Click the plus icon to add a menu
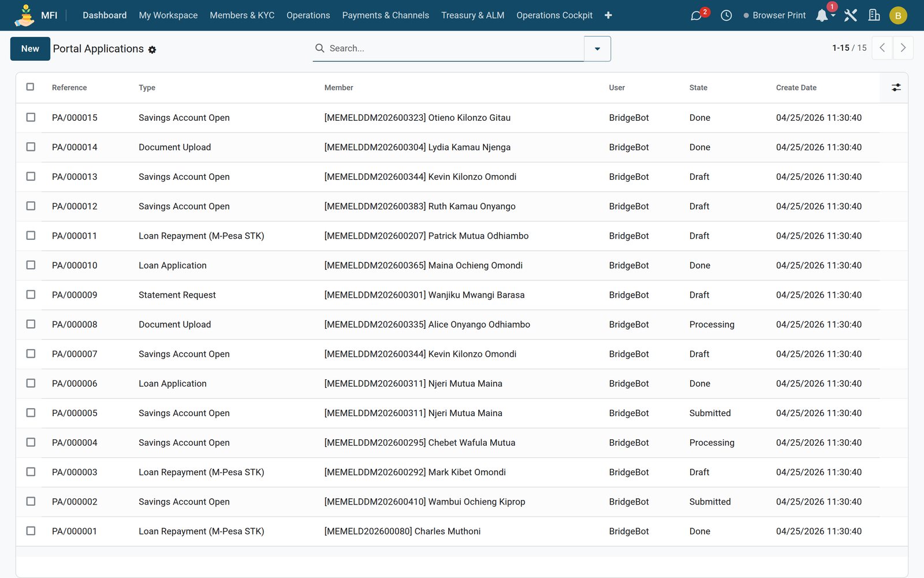 point(608,15)
